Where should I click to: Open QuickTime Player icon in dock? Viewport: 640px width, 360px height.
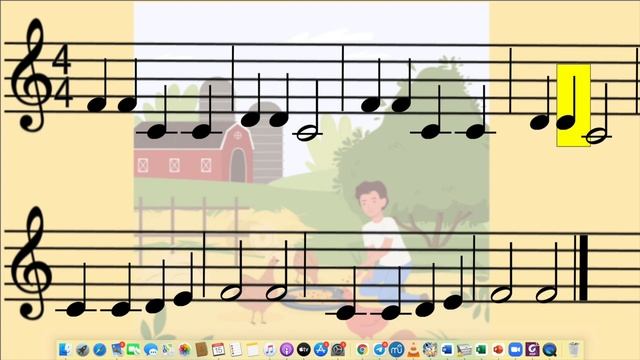pos(549,350)
